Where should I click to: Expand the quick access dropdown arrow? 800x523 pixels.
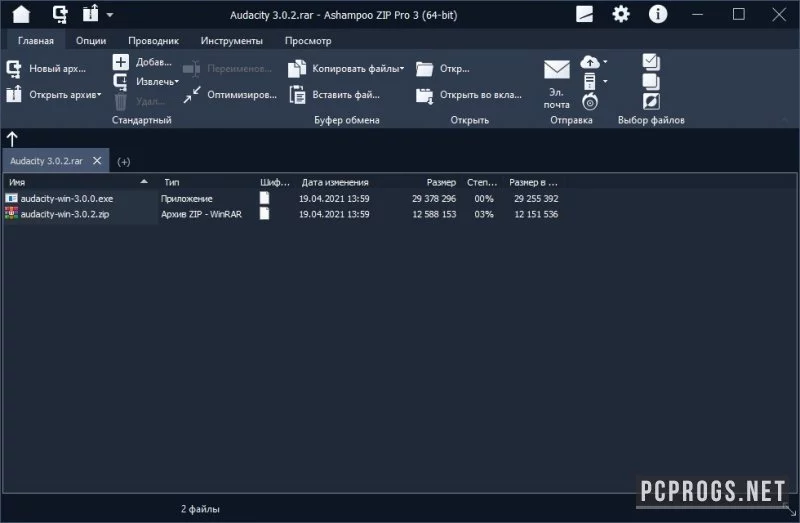pyautogui.click(x=110, y=15)
